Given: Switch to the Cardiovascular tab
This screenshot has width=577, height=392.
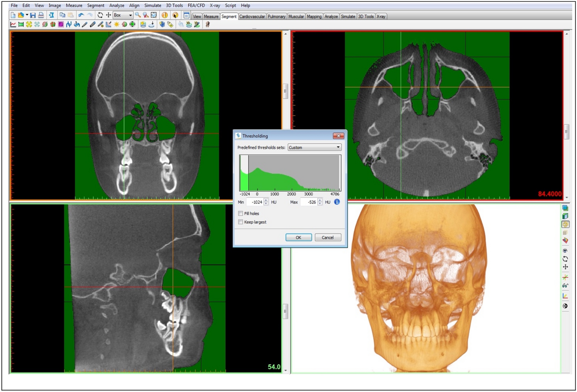Looking at the screenshot, I should pos(252,16).
